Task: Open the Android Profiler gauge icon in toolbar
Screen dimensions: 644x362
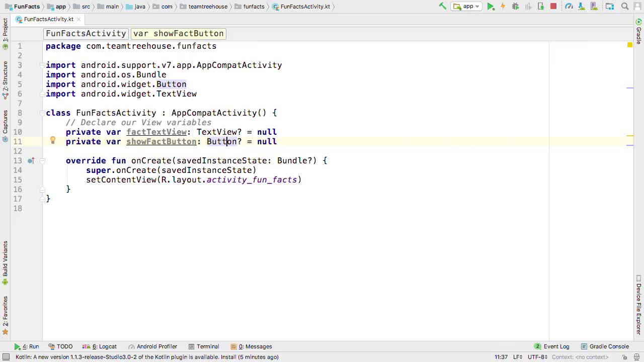Action: tap(569, 6)
